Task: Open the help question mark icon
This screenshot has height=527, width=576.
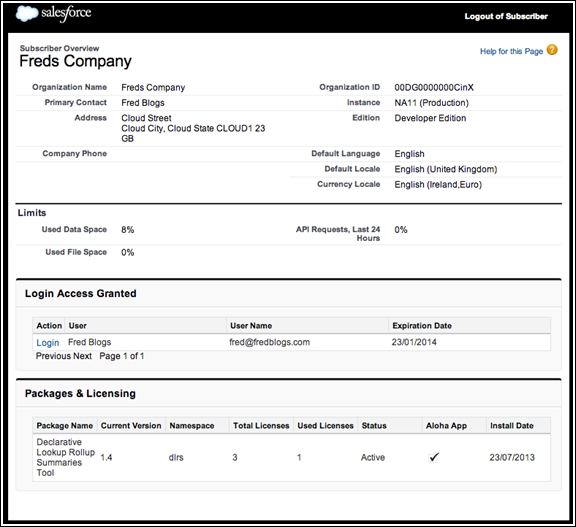Action: pos(552,50)
